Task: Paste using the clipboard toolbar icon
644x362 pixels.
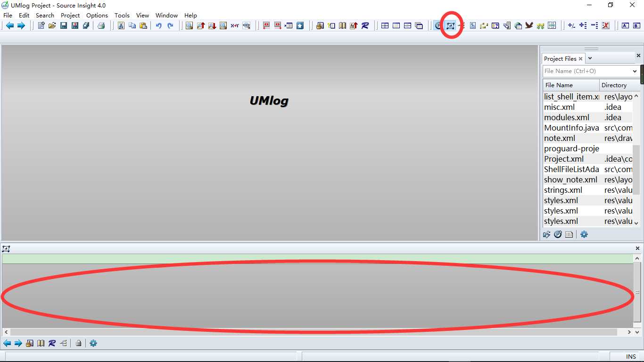Action: (143, 25)
